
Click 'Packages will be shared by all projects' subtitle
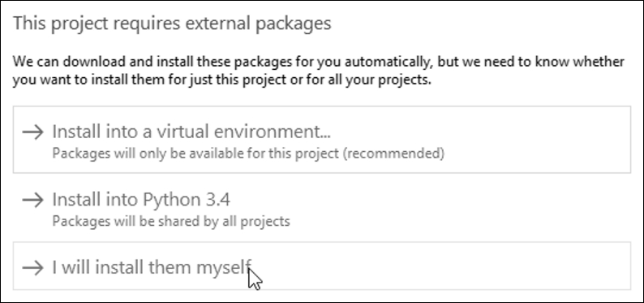(171, 222)
